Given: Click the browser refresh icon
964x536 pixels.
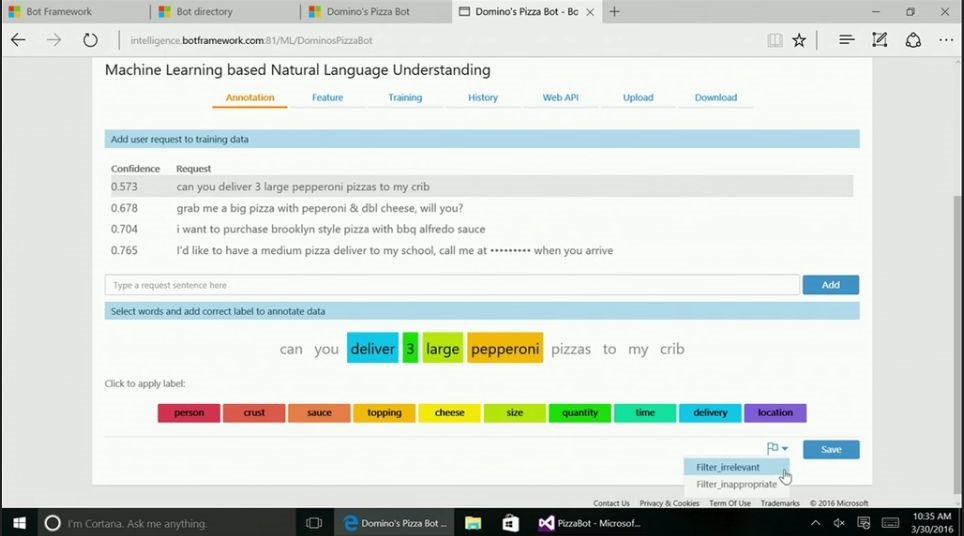Looking at the screenshot, I should tap(90, 40).
